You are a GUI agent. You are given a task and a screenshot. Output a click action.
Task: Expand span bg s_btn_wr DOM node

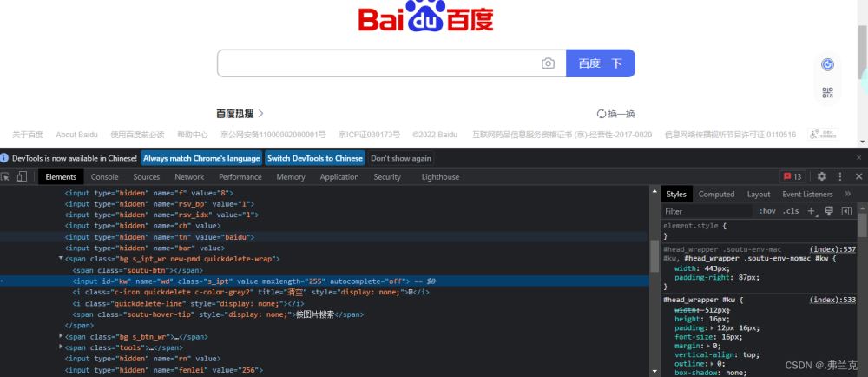[61, 336]
